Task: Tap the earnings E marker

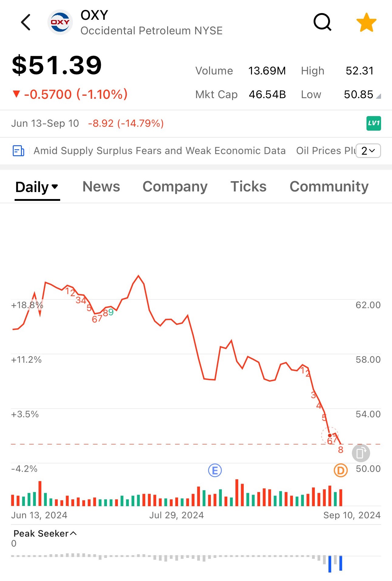Action: [x=215, y=470]
